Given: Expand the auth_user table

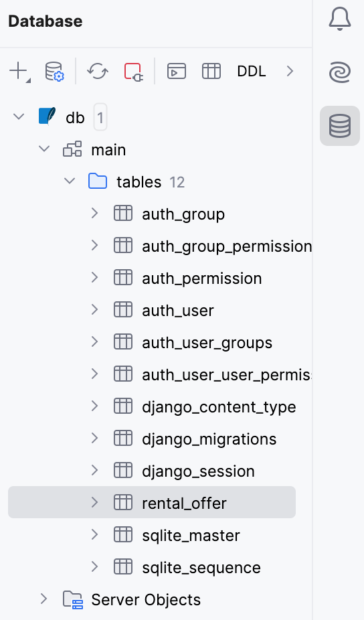Looking at the screenshot, I should point(94,309).
